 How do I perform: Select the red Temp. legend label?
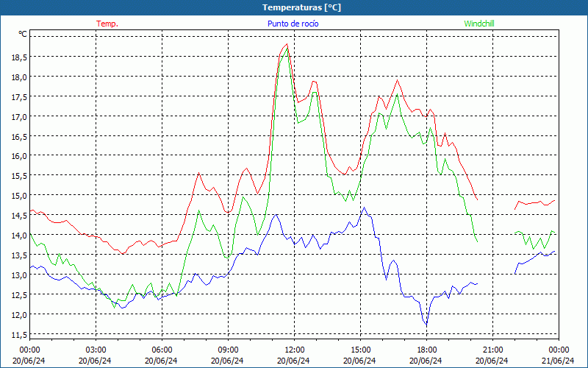click(107, 24)
